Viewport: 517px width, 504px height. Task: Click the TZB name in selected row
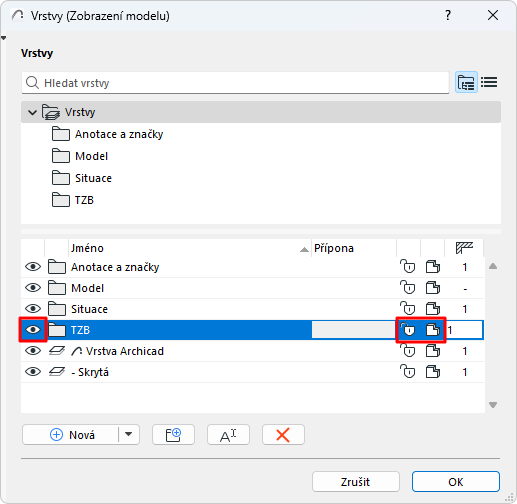[80, 330]
